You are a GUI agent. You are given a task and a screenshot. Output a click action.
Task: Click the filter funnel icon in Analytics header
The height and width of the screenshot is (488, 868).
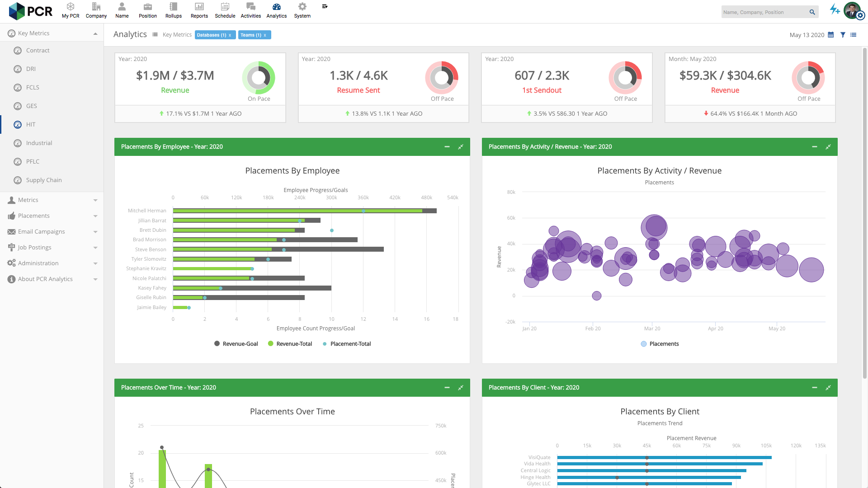pos(842,35)
